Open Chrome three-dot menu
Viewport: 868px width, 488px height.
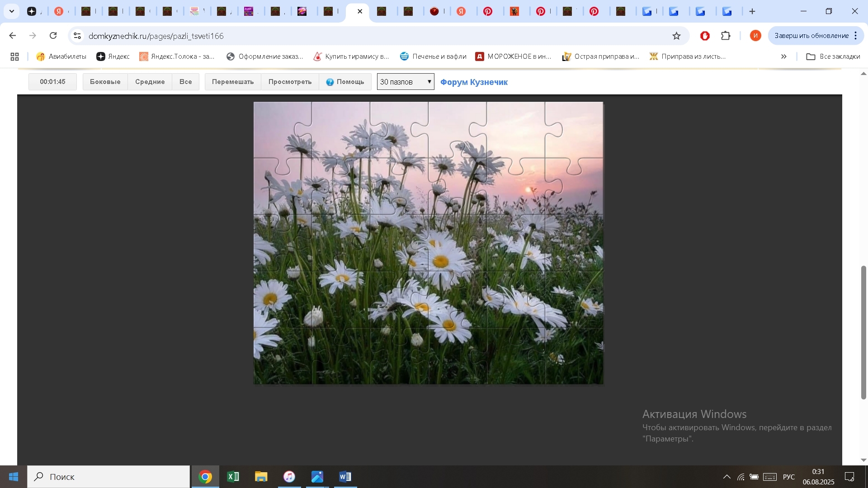click(856, 36)
